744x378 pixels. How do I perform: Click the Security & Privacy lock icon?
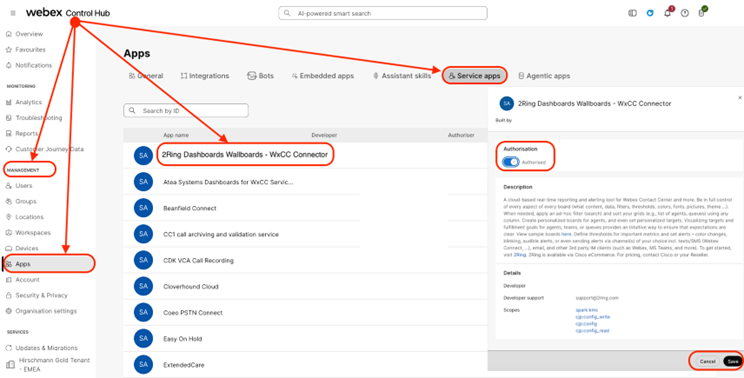pyautogui.click(x=9, y=295)
